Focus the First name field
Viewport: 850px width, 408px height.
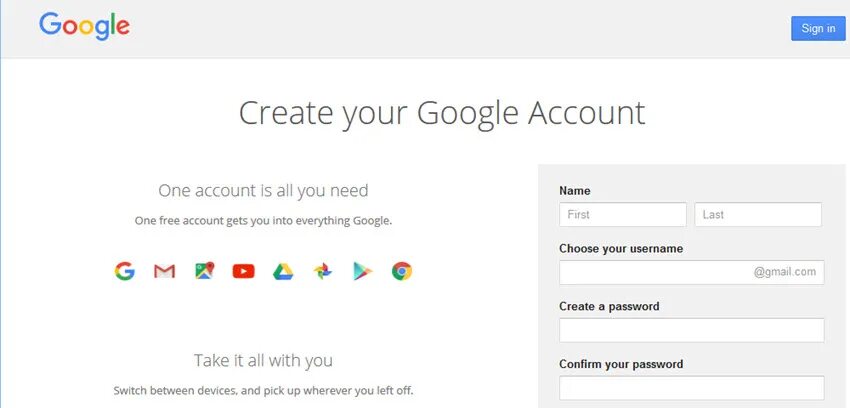(623, 215)
